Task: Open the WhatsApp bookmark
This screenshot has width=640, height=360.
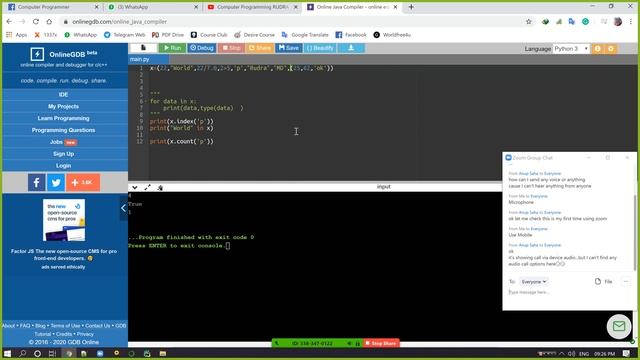Action: pos(80,35)
